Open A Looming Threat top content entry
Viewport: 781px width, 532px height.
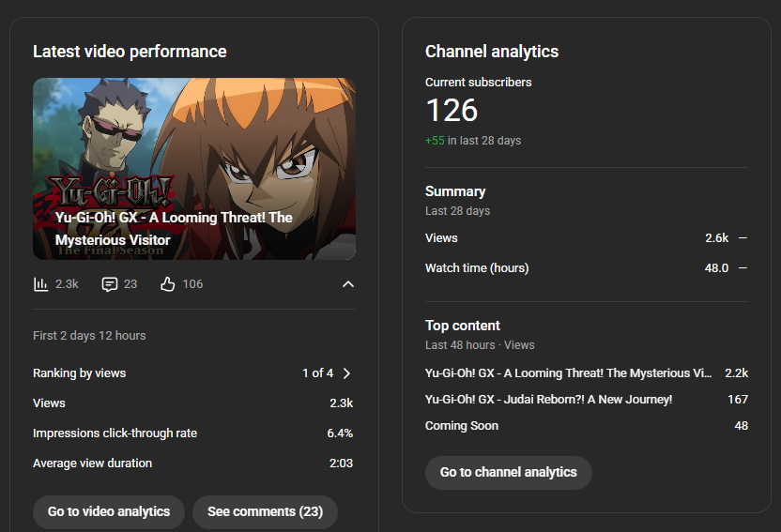(568, 373)
